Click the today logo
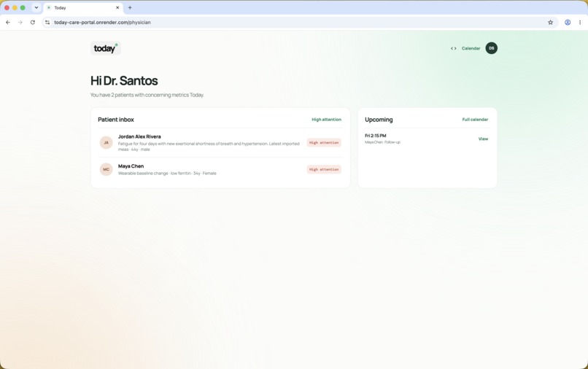This screenshot has width=588, height=369. point(105,48)
